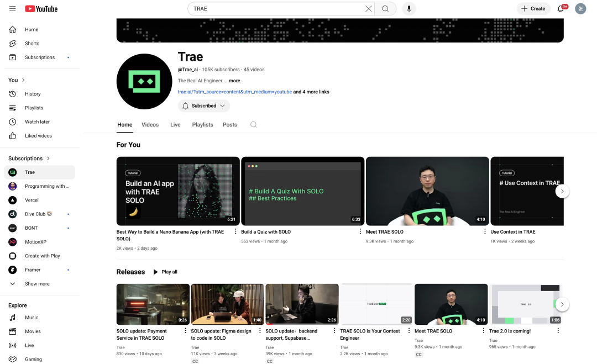Open the hamburger guide menu
This screenshot has height=364, width=597.
pos(13,8)
